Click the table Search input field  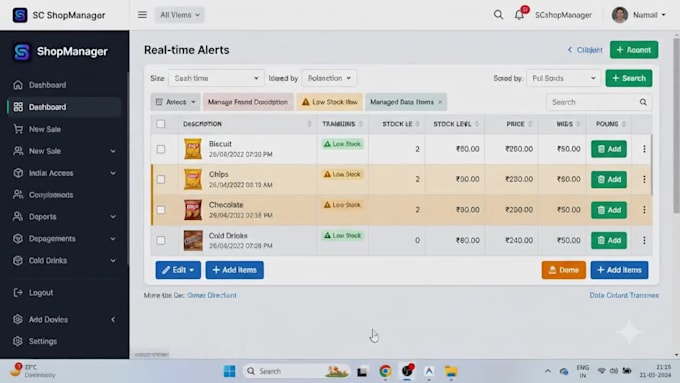click(x=599, y=102)
